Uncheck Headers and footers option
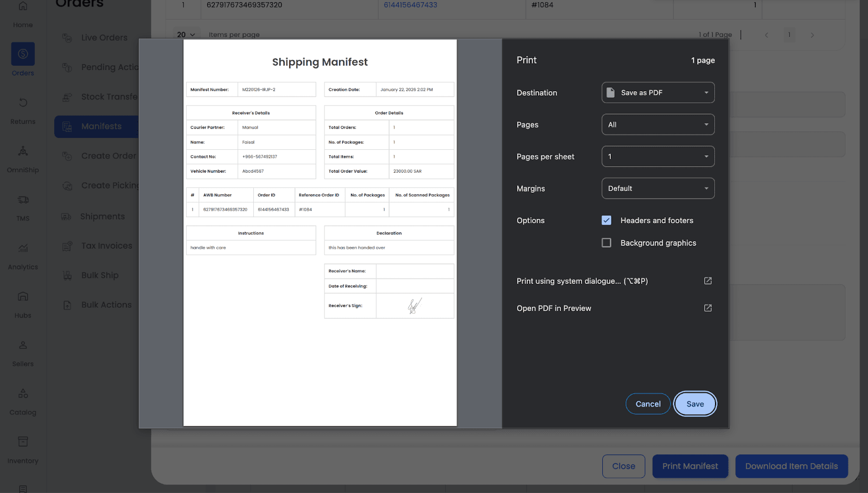 tap(607, 220)
